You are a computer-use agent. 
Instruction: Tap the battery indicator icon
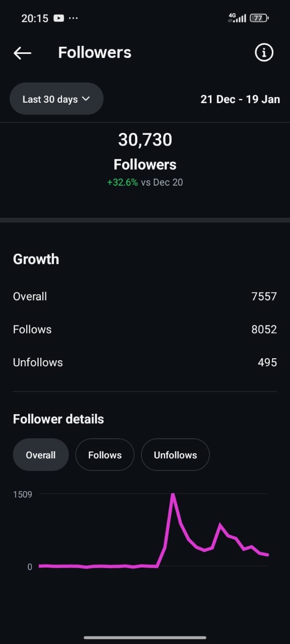coord(260,18)
